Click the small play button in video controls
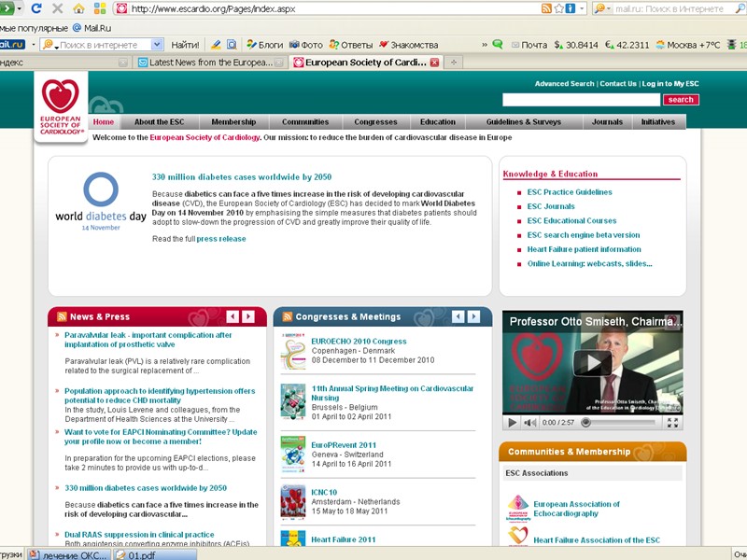The height and width of the screenshot is (560, 747). click(x=512, y=423)
